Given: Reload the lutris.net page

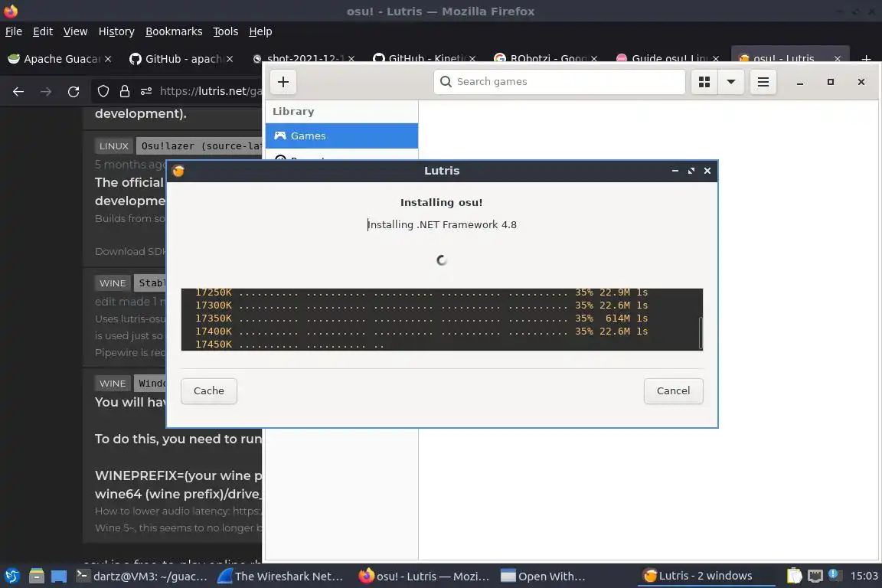Looking at the screenshot, I should (x=73, y=91).
